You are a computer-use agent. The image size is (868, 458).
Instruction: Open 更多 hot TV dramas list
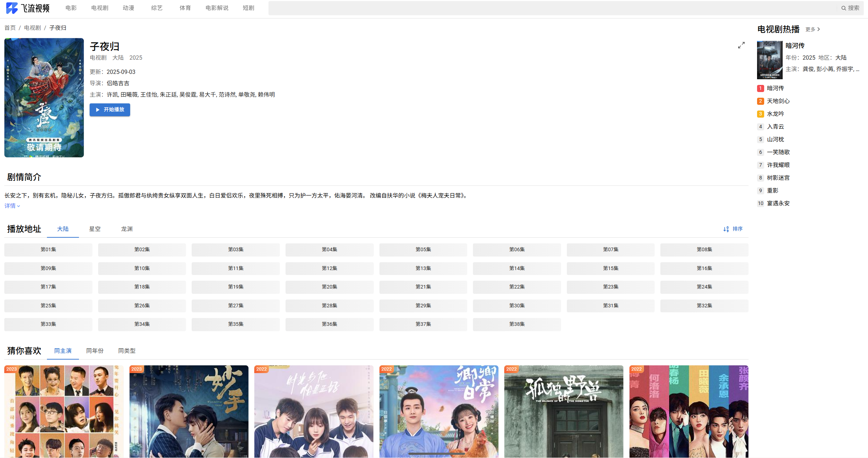[813, 29]
